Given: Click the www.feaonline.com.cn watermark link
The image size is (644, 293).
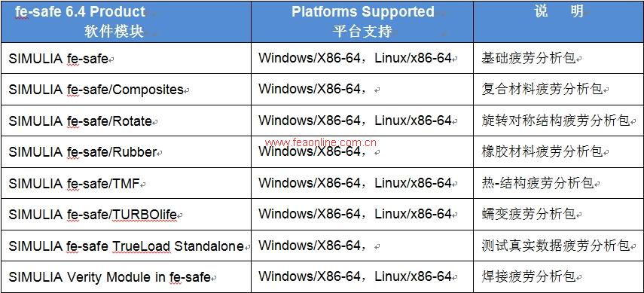Looking at the screenshot, I should 321,143.
